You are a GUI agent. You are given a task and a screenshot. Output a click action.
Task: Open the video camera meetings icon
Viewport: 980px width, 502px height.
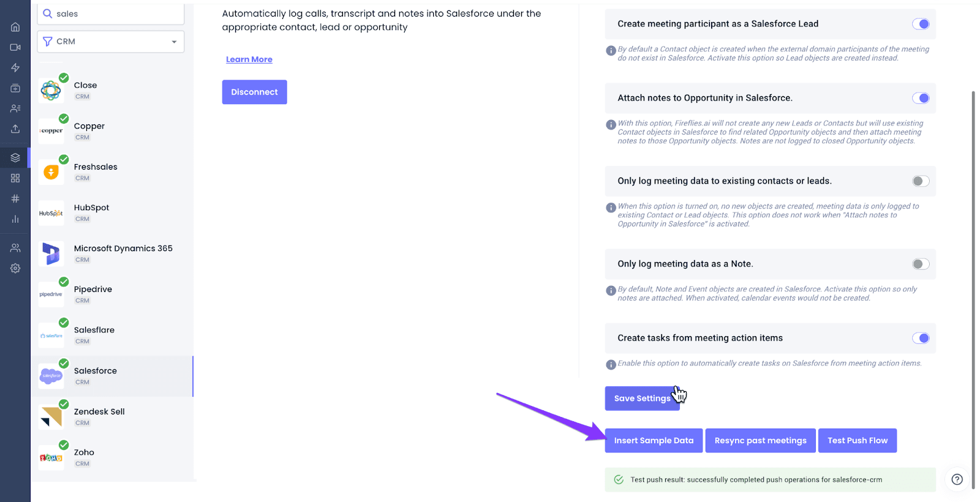pyautogui.click(x=15, y=47)
